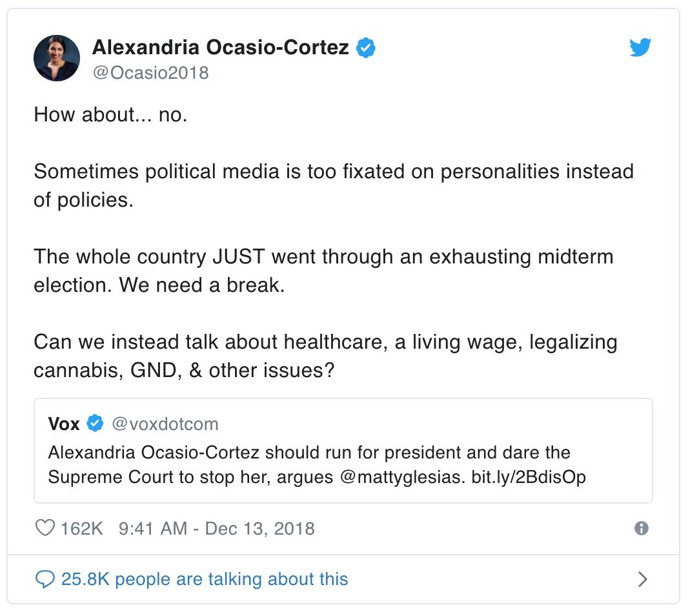Click the heart like icon
The width and height of the screenshot is (688, 616).
point(45,528)
